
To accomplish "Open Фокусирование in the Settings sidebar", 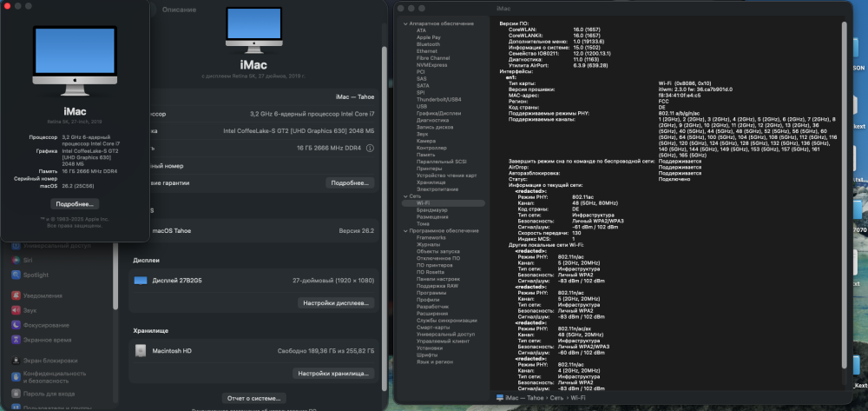I will [x=40, y=325].
